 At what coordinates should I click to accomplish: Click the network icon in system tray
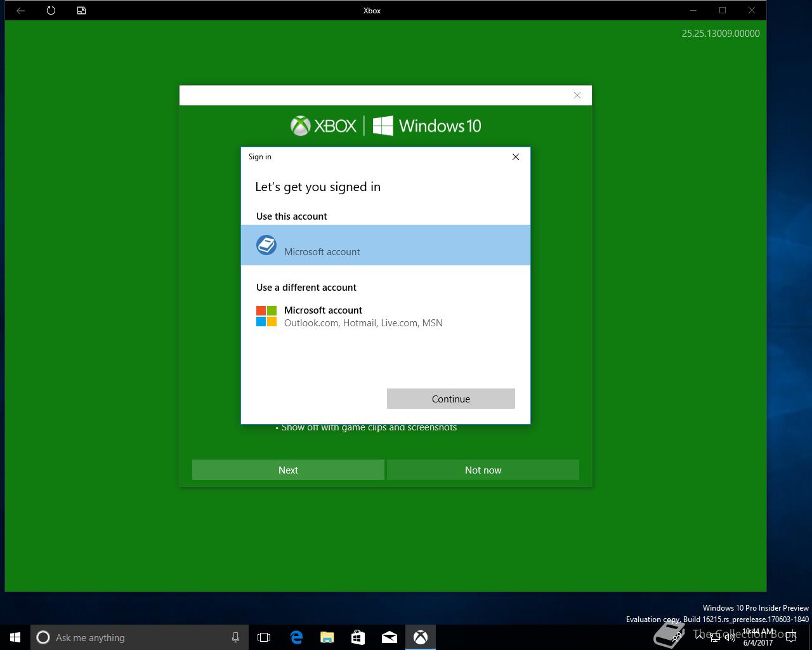pyautogui.click(x=715, y=637)
